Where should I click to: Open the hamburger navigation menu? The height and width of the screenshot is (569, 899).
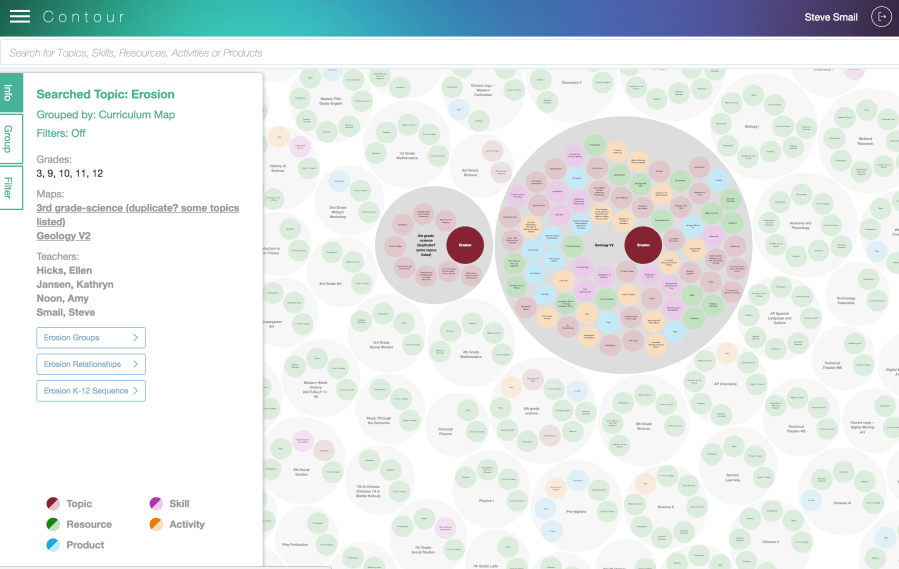[19, 17]
